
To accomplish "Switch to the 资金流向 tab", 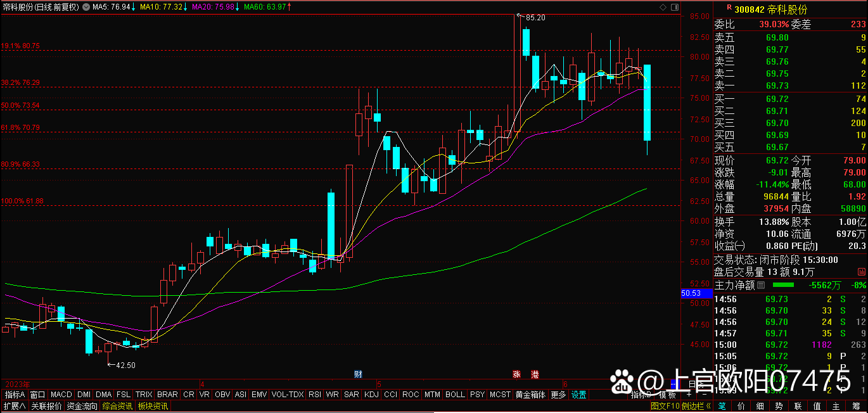I will (82, 406).
